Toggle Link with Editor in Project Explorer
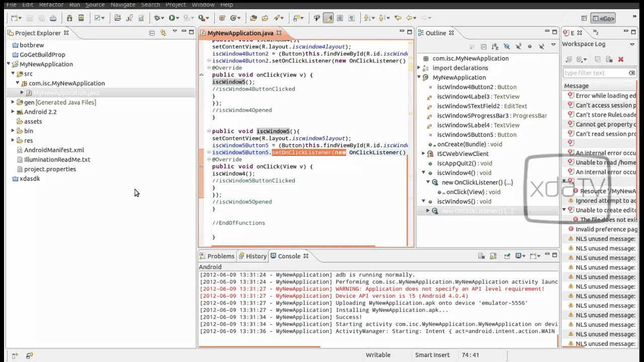Screen dimensions: 644x362 pos(163,33)
